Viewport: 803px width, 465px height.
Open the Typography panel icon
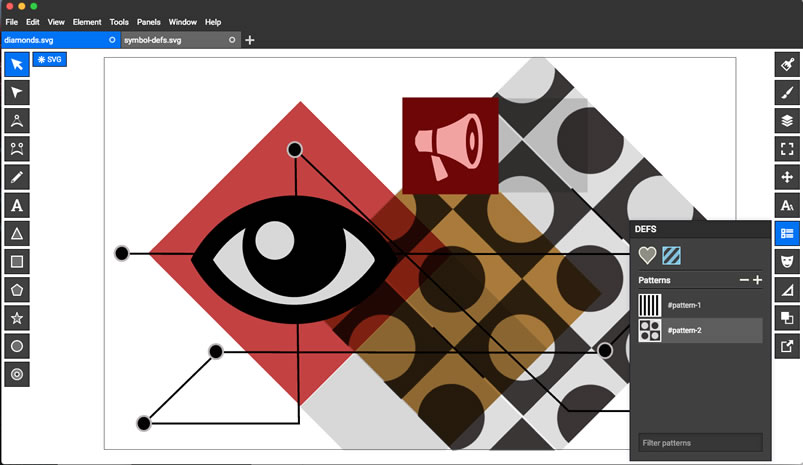787,205
